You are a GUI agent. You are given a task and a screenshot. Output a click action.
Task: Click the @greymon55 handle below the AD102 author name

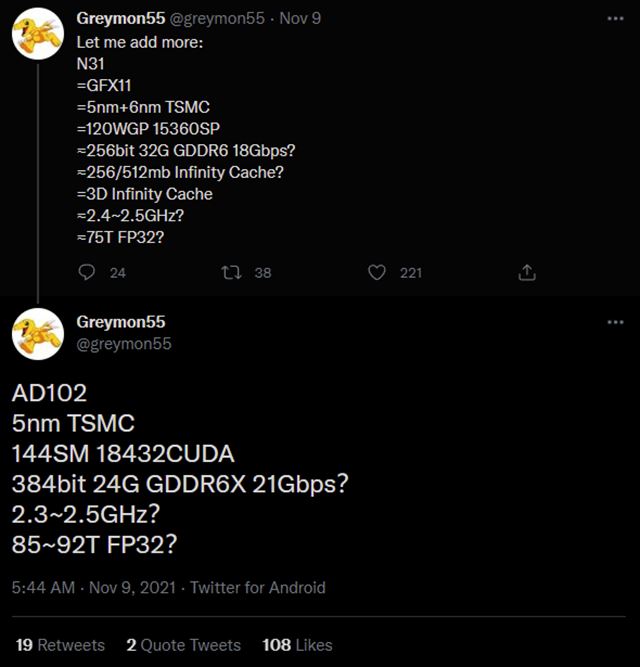coord(124,344)
